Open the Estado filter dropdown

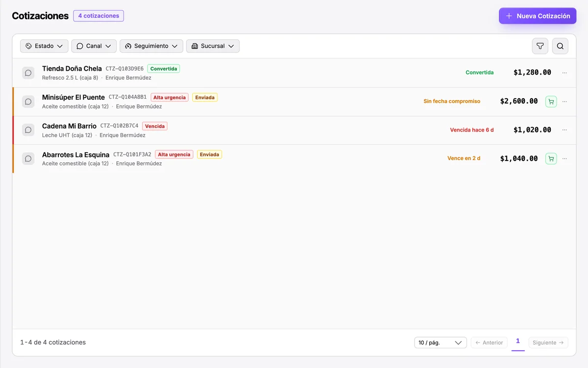[x=44, y=46]
